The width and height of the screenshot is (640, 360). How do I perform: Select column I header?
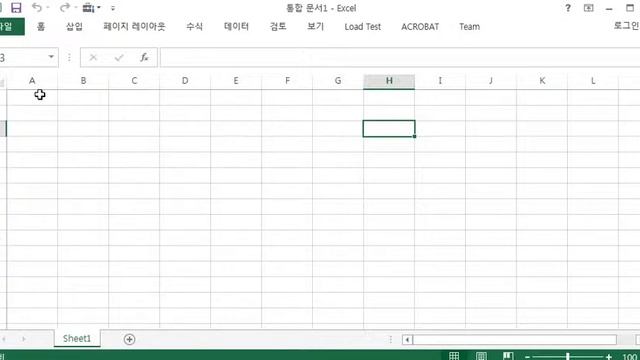click(x=440, y=81)
